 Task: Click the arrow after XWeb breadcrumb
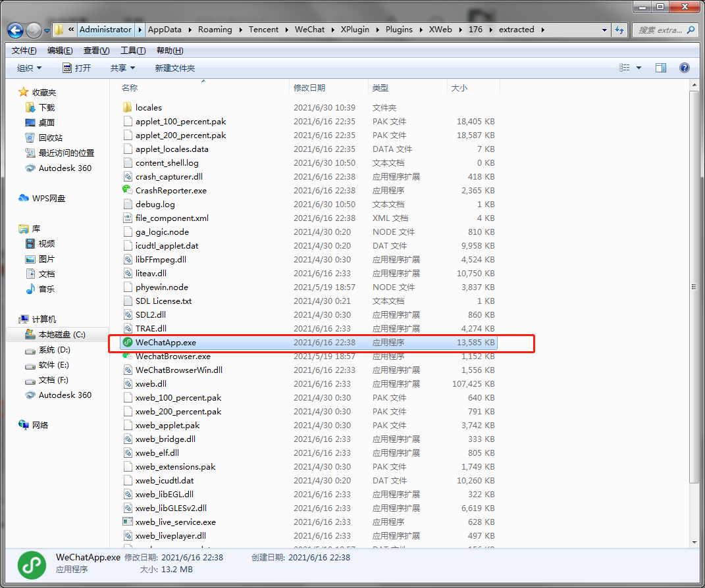coord(460,30)
